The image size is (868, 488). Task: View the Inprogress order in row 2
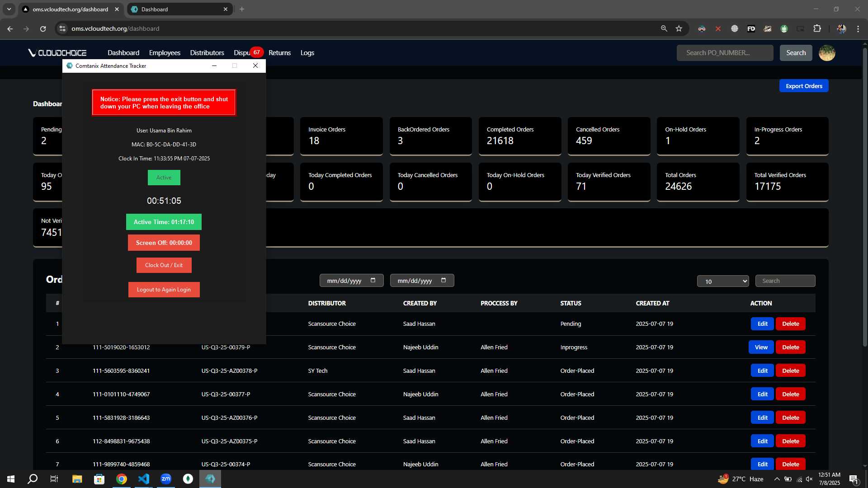761,347
